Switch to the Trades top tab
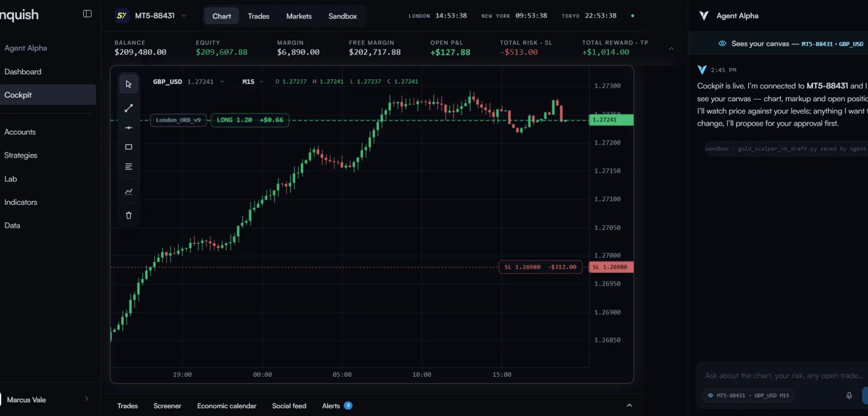 pos(259,16)
